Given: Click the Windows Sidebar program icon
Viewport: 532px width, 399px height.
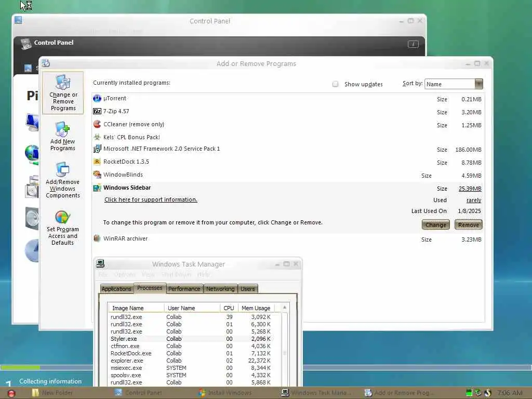Looking at the screenshot, I should [97, 188].
